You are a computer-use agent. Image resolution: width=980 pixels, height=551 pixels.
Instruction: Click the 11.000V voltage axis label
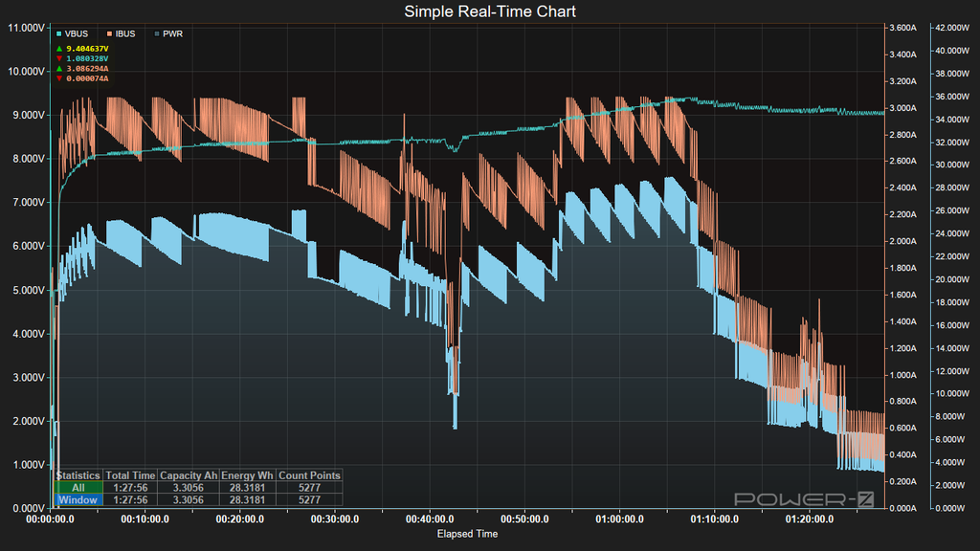26,28
